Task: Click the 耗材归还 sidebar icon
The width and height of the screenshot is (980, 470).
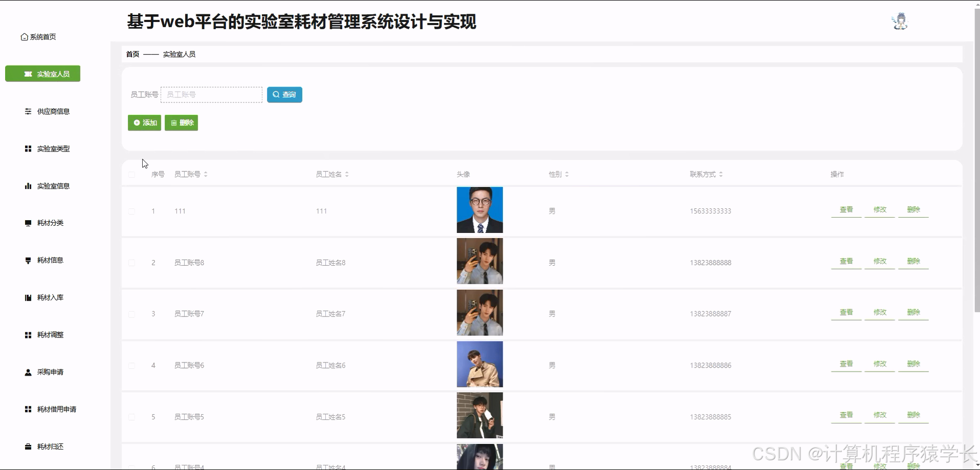Action: 28,446
